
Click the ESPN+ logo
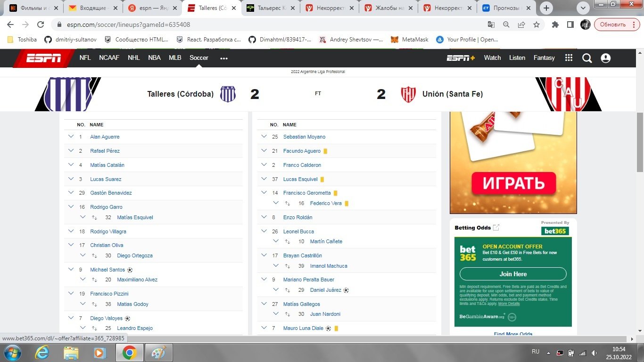(x=461, y=58)
